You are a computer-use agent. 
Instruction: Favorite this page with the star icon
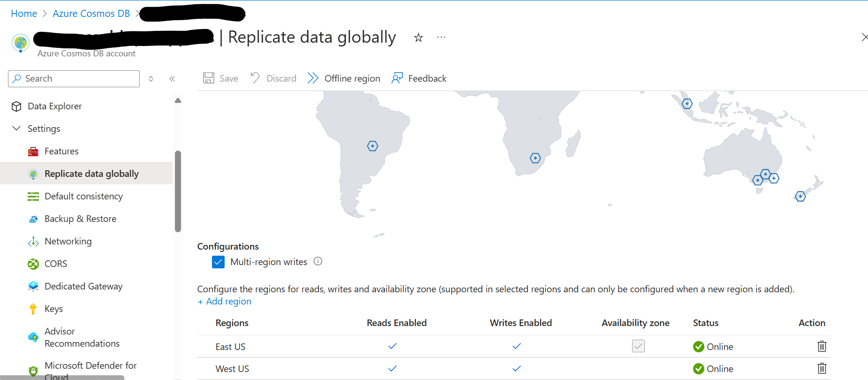(418, 38)
